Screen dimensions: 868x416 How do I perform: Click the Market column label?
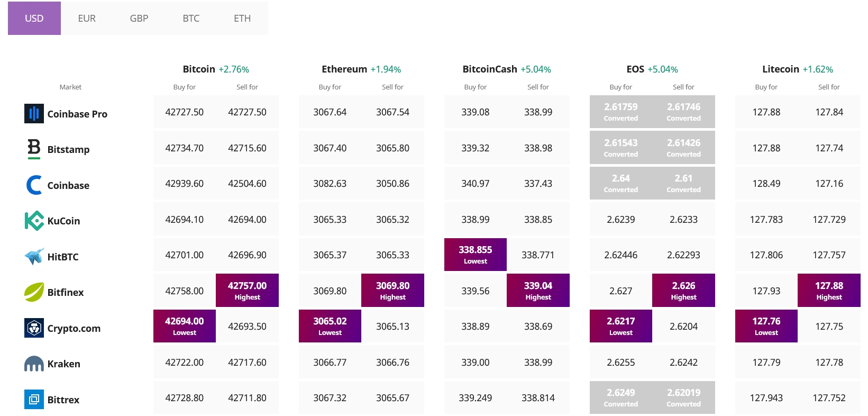pos(70,87)
